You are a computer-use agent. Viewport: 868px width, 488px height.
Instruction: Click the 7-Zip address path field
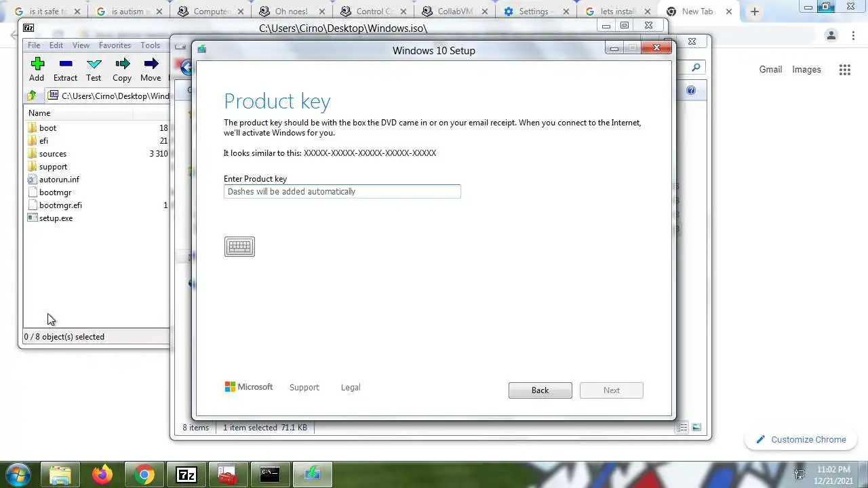[108, 96]
